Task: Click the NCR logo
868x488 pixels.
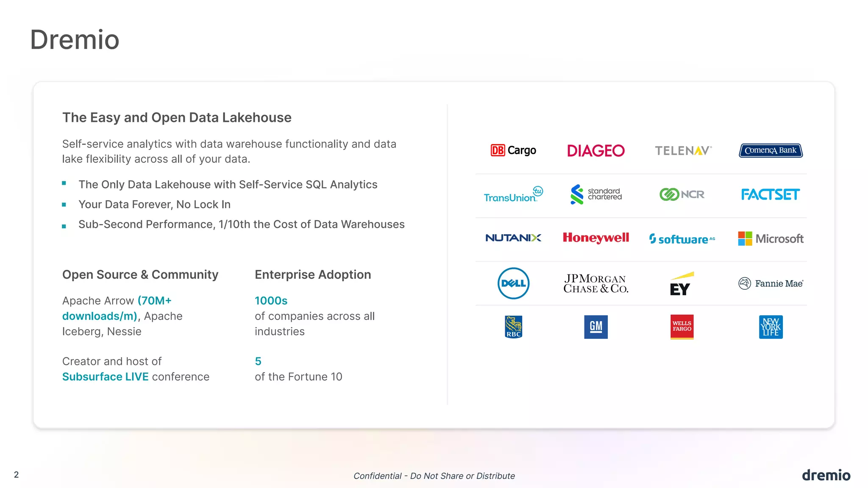Action: [682, 194]
